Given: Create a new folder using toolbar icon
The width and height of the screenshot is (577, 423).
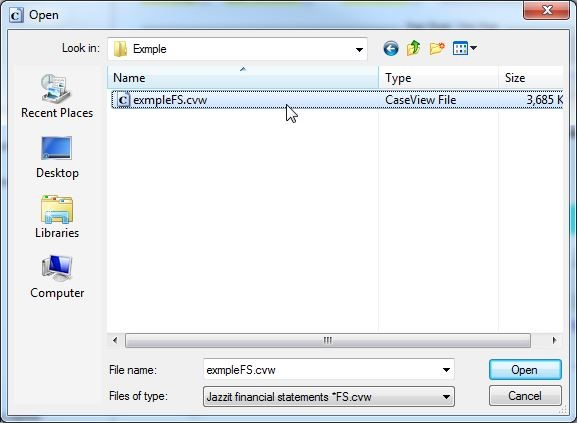Looking at the screenshot, I should click(437, 48).
